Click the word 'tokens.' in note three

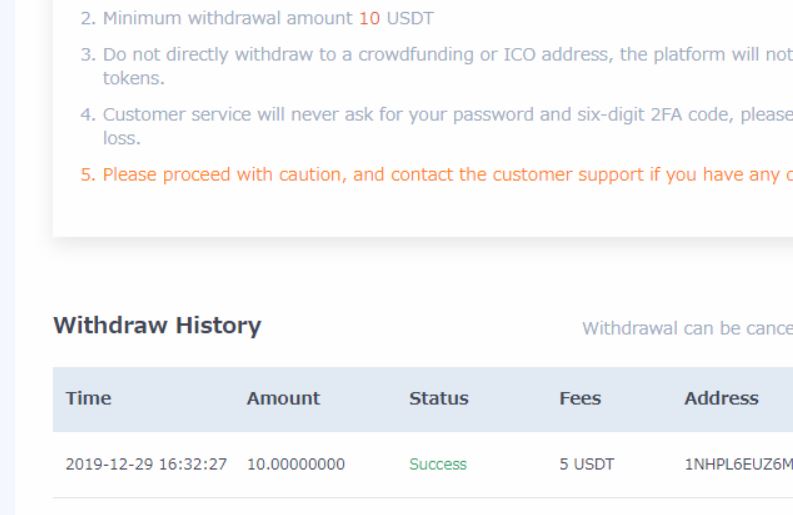[134, 78]
